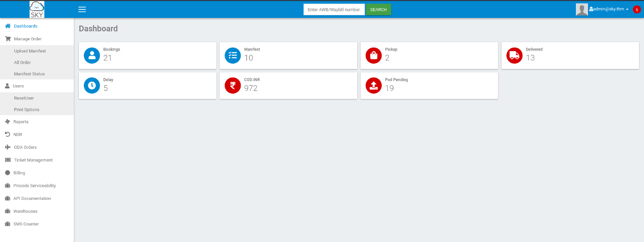Select Print Options under Users
The width and height of the screenshot is (644, 242).
point(26,110)
